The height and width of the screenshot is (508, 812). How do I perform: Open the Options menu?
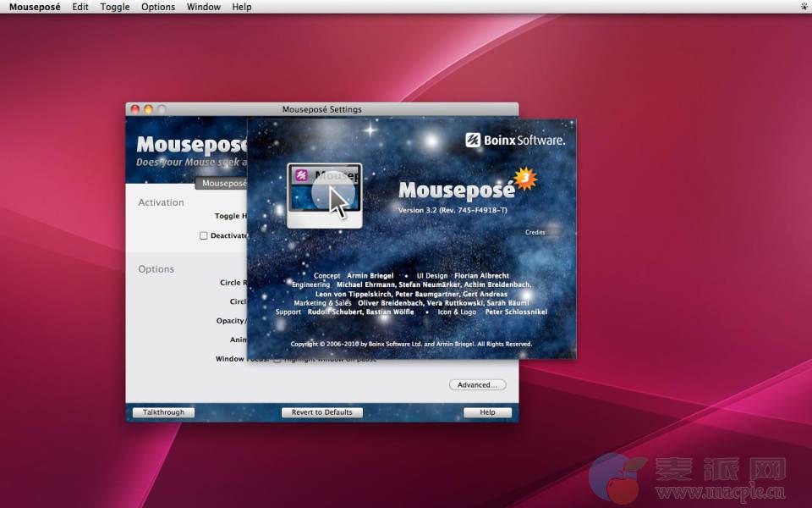[158, 7]
